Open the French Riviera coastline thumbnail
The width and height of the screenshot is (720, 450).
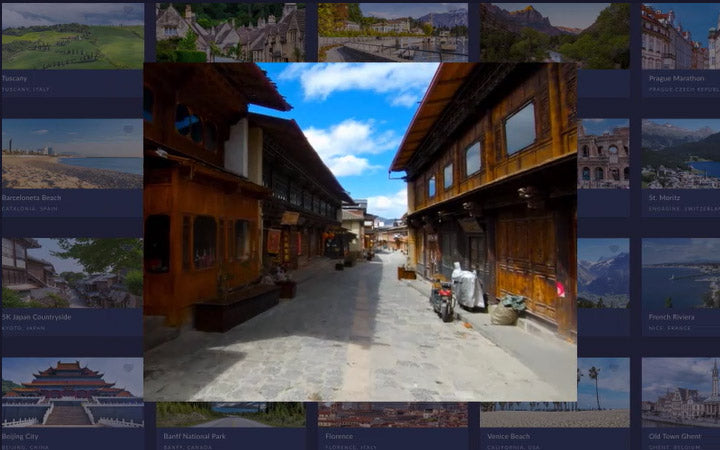tap(681, 273)
